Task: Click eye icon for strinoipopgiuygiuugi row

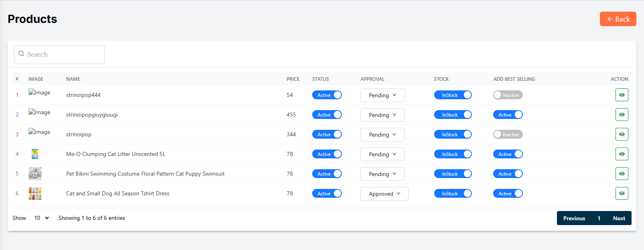Action: tap(622, 115)
